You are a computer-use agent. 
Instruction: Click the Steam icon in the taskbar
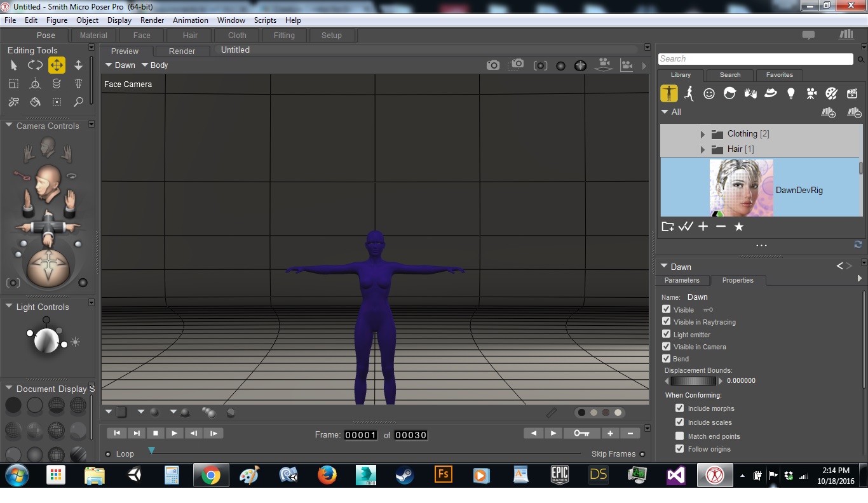click(403, 475)
